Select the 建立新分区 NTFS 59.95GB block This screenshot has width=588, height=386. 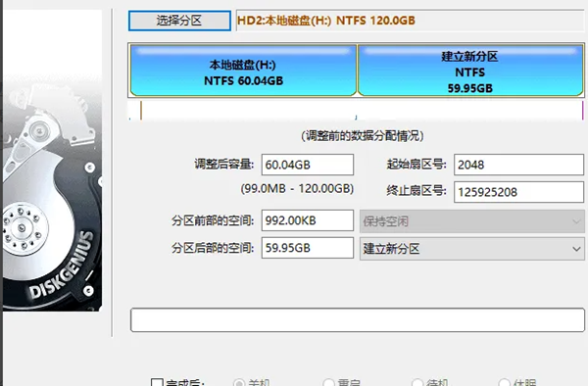pos(470,71)
